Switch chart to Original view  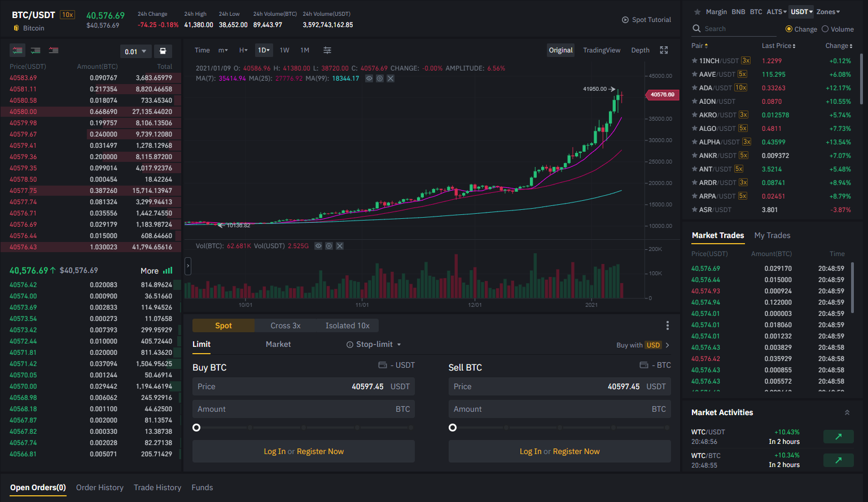(x=560, y=50)
